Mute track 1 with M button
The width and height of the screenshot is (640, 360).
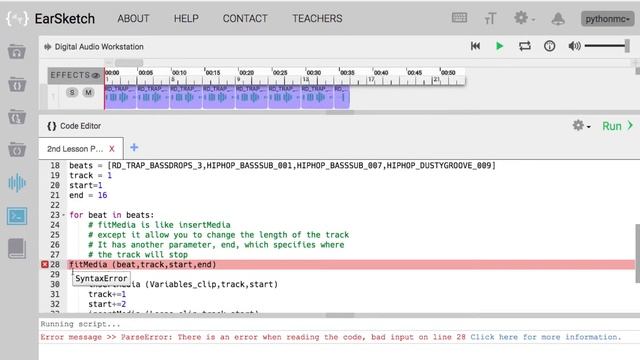click(88, 93)
